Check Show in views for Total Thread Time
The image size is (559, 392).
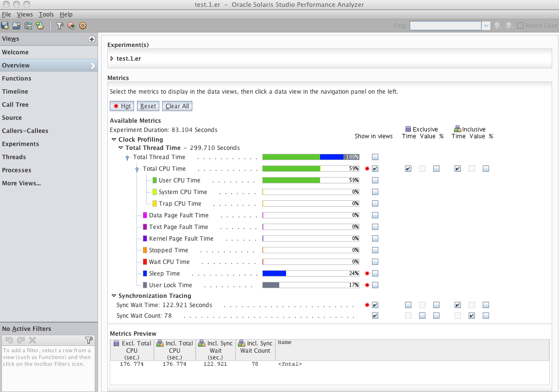(375, 157)
